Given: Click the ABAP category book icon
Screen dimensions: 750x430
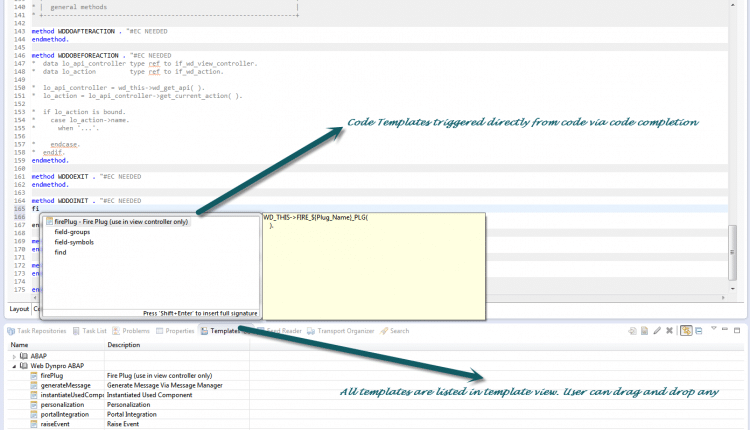Looking at the screenshot, I should click(23, 356).
